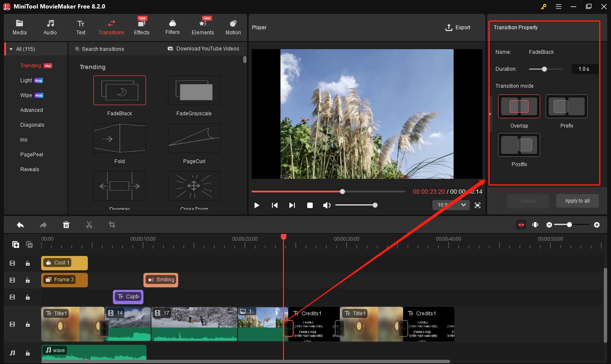The width and height of the screenshot is (611, 364).
Task: Switch to the Effects tab
Action: (142, 28)
